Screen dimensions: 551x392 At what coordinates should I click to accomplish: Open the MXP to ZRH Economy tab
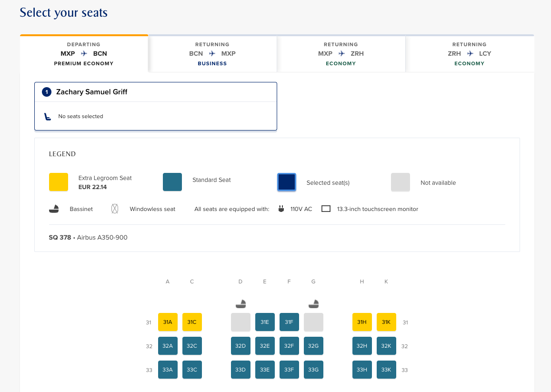[x=341, y=54]
